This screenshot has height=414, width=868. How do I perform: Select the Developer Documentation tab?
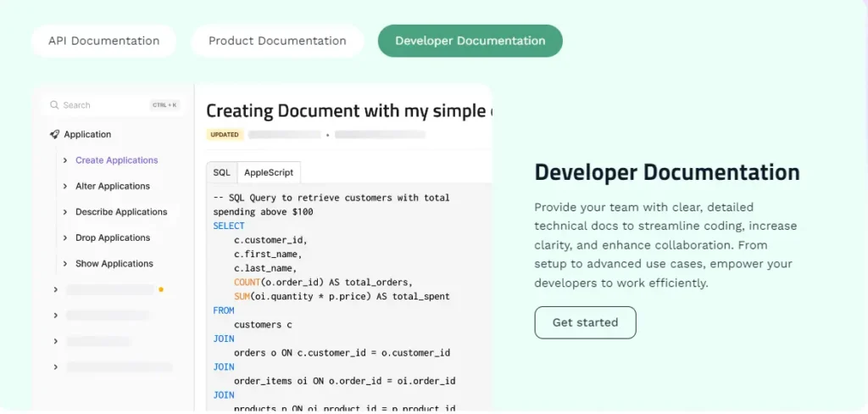click(x=470, y=41)
